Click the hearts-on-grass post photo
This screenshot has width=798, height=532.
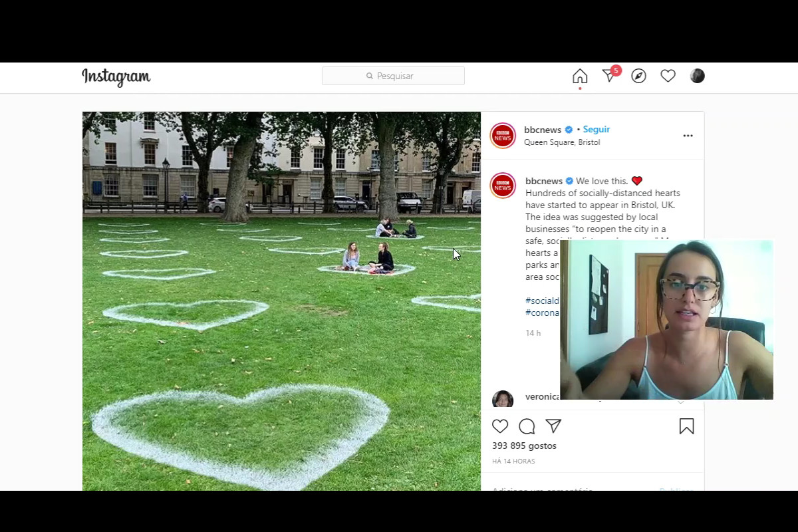pos(281,301)
